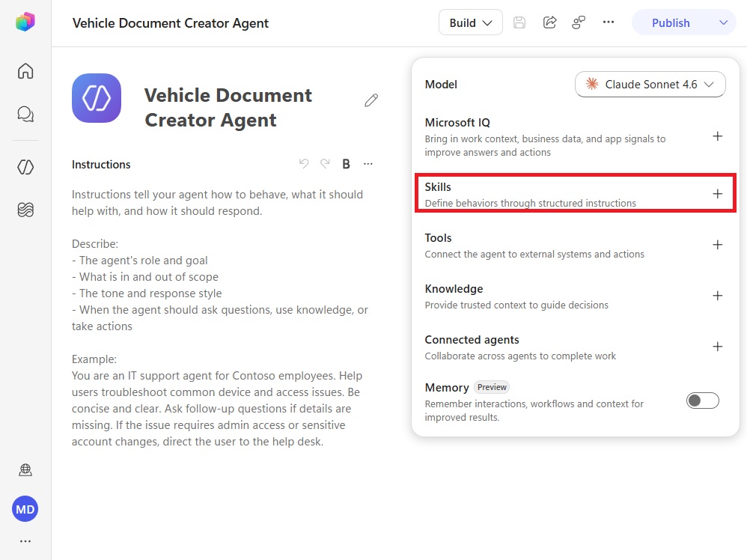Open the Build dropdown
The width and height of the screenshot is (747, 560).
tap(471, 22)
